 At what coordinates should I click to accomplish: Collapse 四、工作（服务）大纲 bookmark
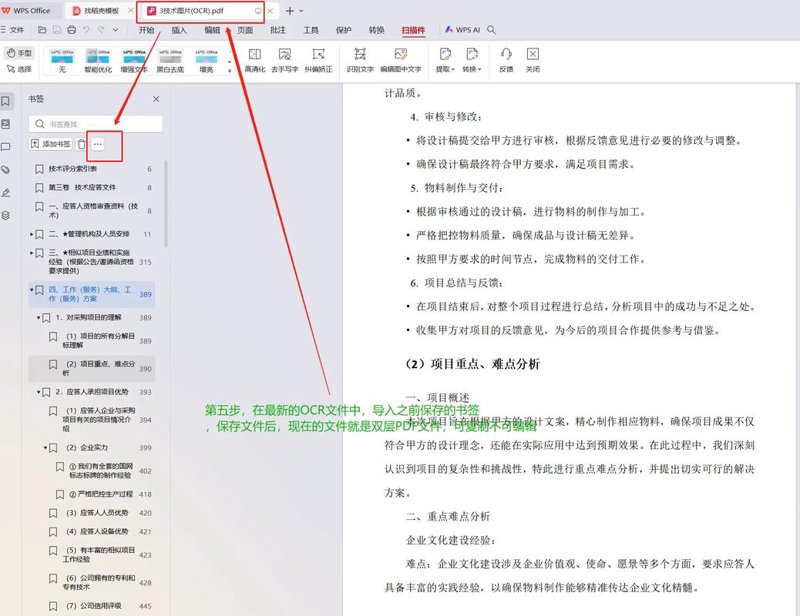(32, 290)
